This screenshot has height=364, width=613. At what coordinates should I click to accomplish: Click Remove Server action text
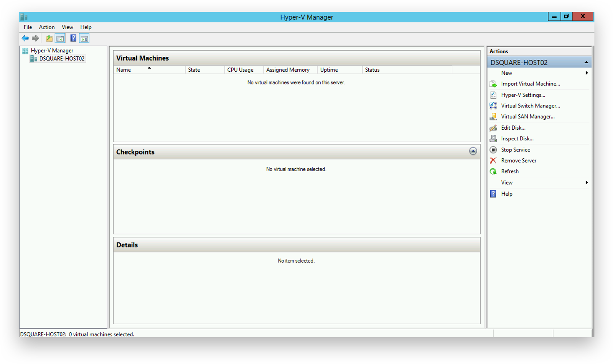click(x=519, y=161)
